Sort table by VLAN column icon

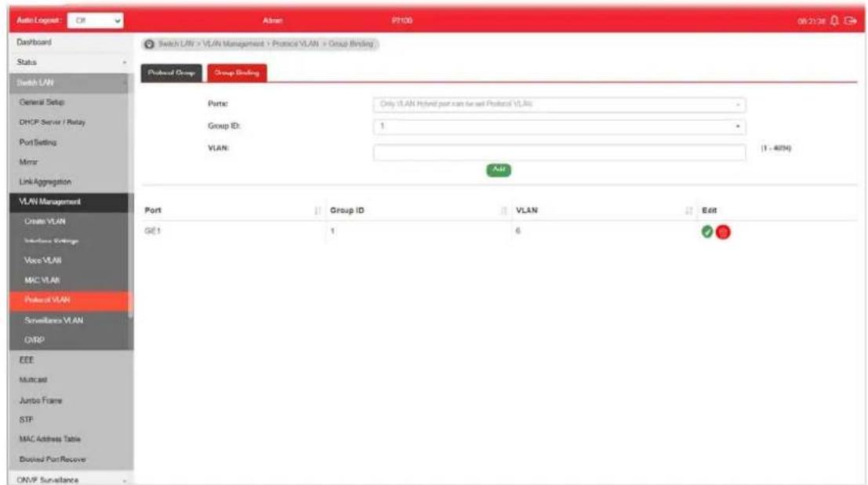[688, 210]
